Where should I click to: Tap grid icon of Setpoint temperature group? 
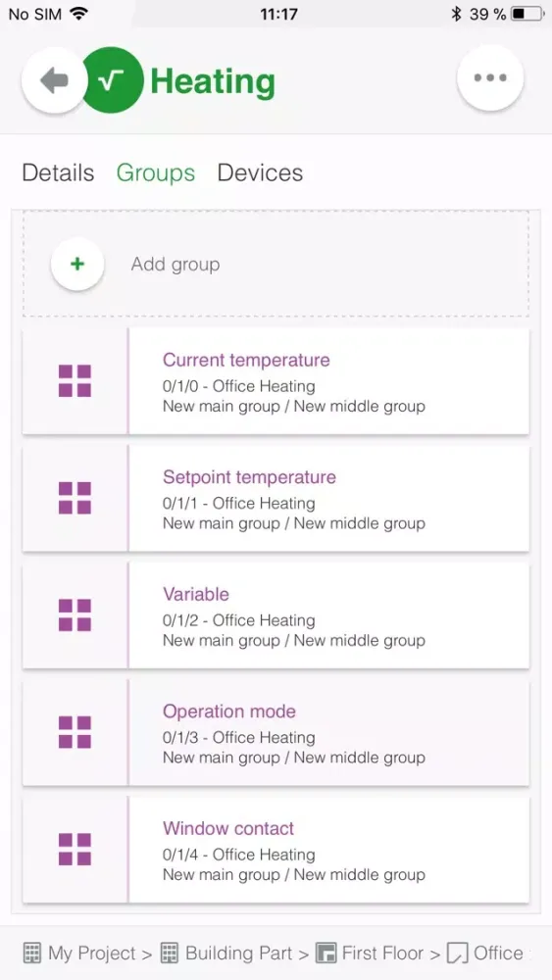(75, 498)
